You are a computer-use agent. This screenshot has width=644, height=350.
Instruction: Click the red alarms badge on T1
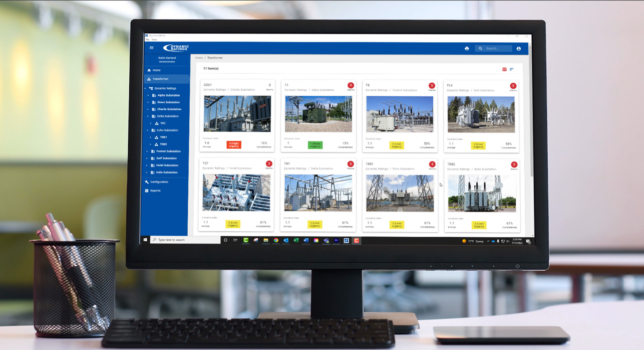coord(350,85)
